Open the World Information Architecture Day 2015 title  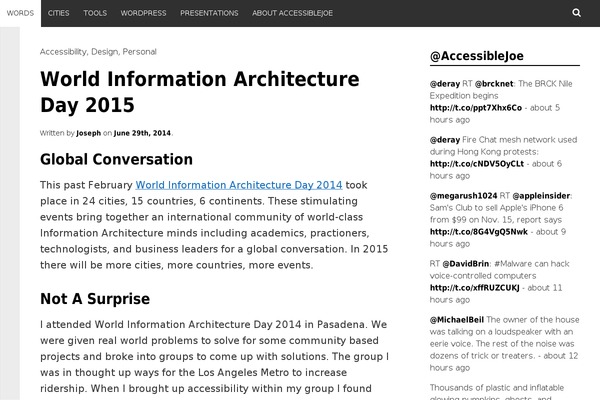tap(200, 92)
